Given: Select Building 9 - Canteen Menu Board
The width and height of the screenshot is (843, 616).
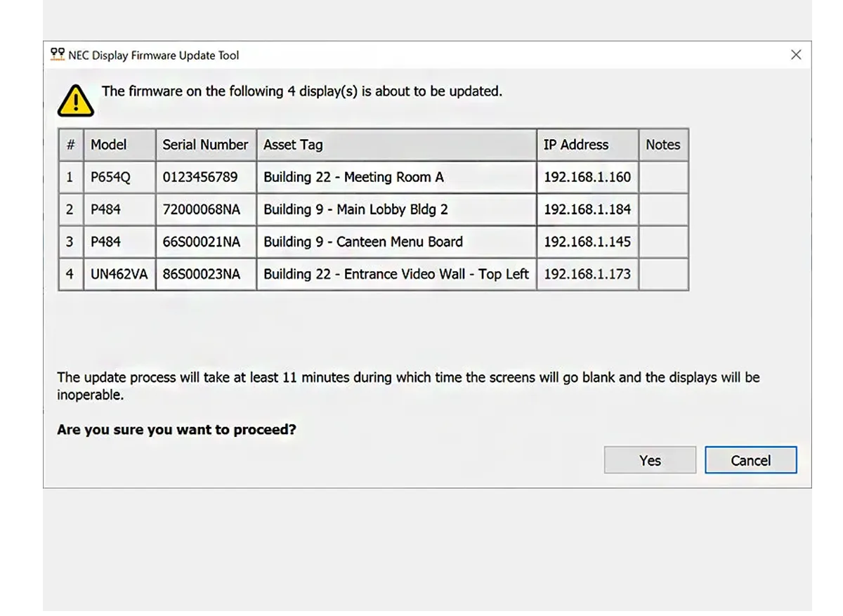Looking at the screenshot, I should click(x=396, y=242).
